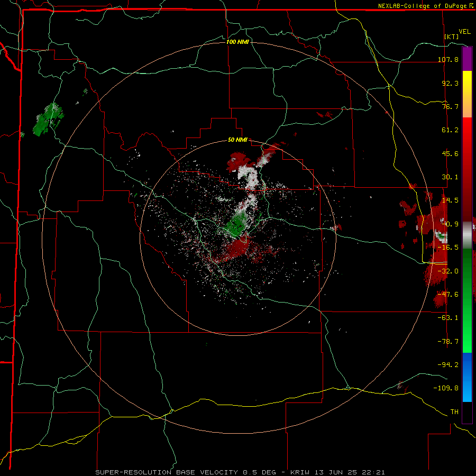The height and width of the screenshot is (476, 476).
Task: Click the VEL legend label
Action: (x=464, y=32)
